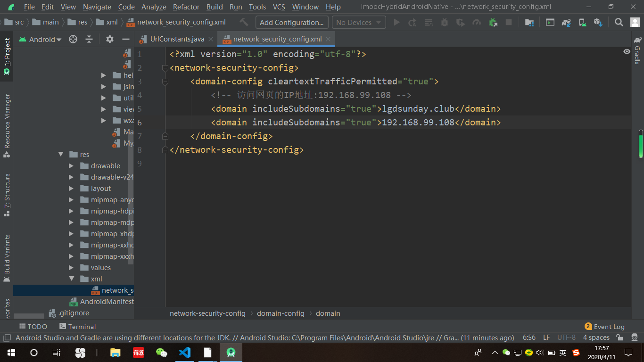Fold the domain-config tag on line 3

pos(165,82)
